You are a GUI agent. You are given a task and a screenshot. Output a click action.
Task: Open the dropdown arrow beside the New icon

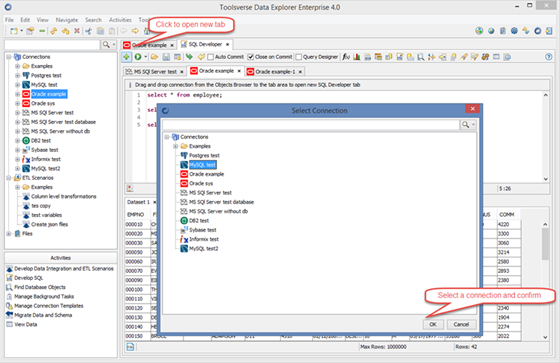[x=21, y=31]
